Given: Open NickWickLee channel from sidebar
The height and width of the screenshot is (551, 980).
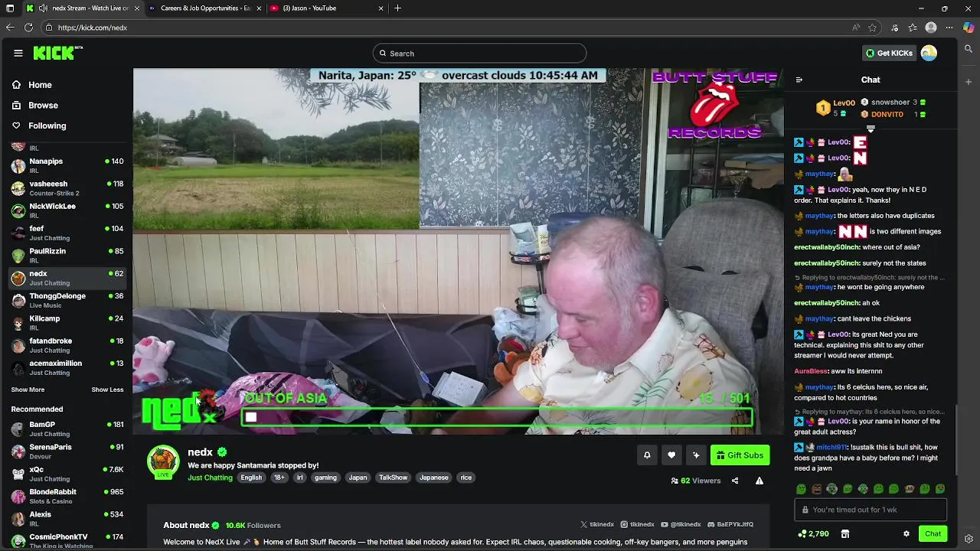Looking at the screenshot, I should coord(67,210).
